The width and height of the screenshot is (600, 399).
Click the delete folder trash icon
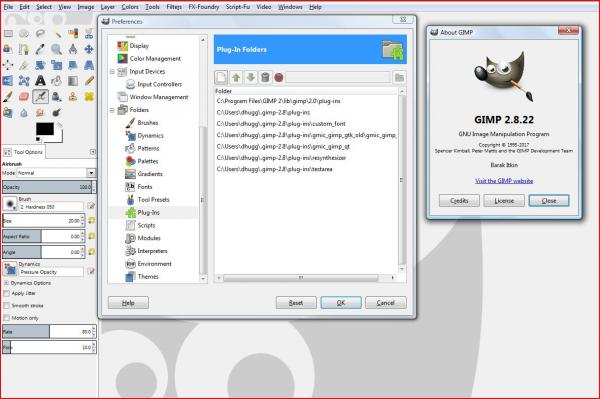click(x=265, y=78)
